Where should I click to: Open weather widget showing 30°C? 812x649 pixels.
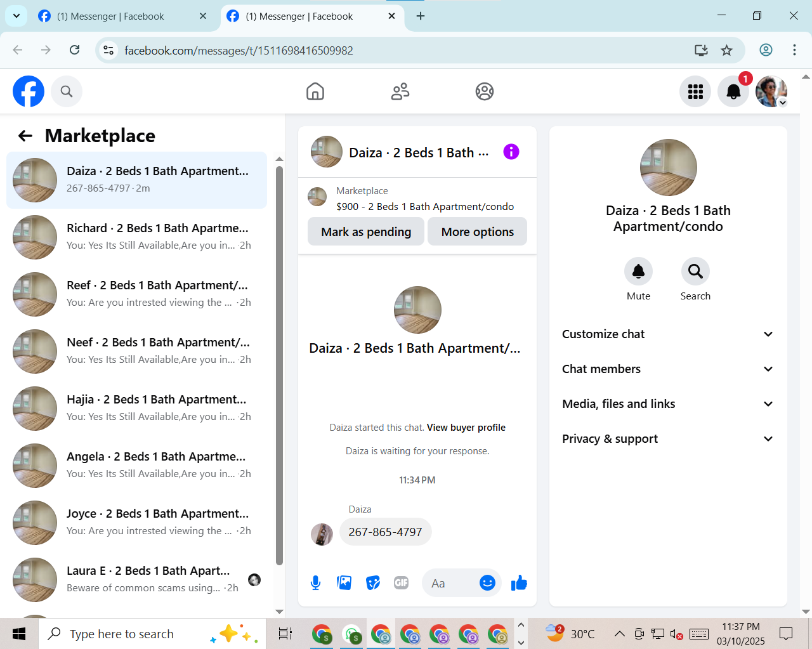click(x=570, y=633)
